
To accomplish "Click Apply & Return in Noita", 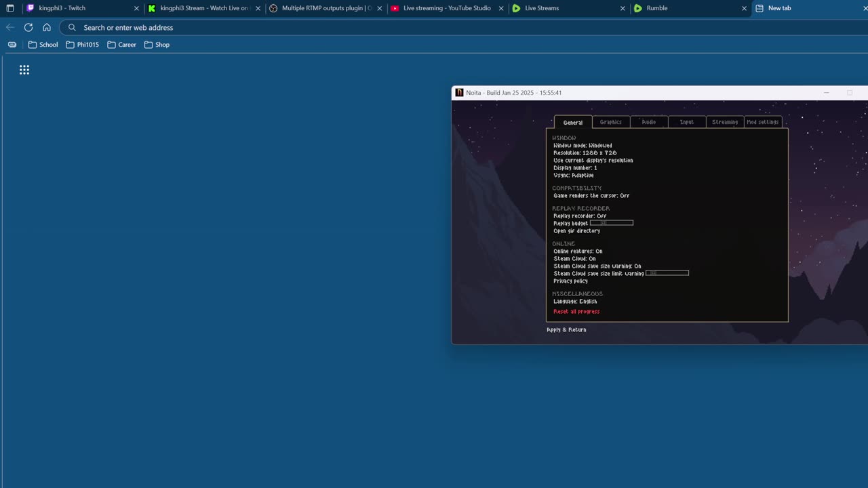I will tap(566, 330).
